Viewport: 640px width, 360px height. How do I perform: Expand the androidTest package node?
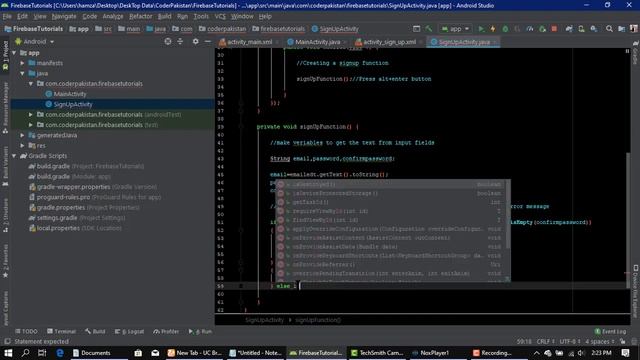click(31, 115)
